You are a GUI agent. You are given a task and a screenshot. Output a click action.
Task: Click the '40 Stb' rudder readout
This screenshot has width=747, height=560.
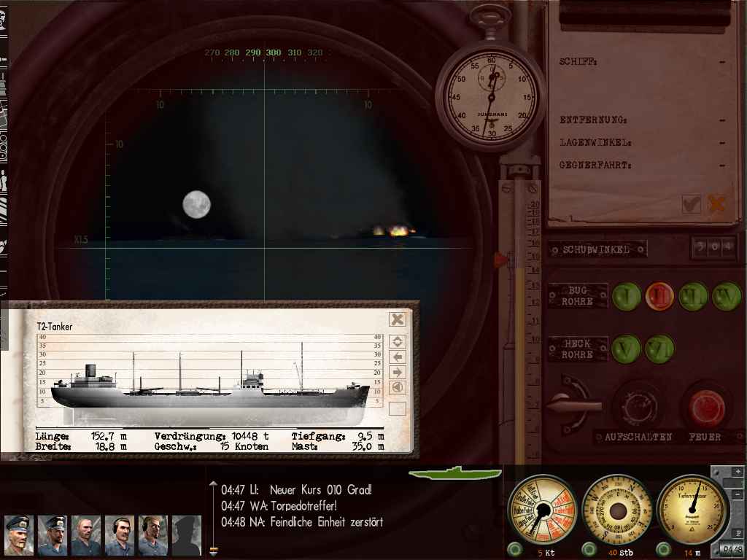[x=621, y=553]
